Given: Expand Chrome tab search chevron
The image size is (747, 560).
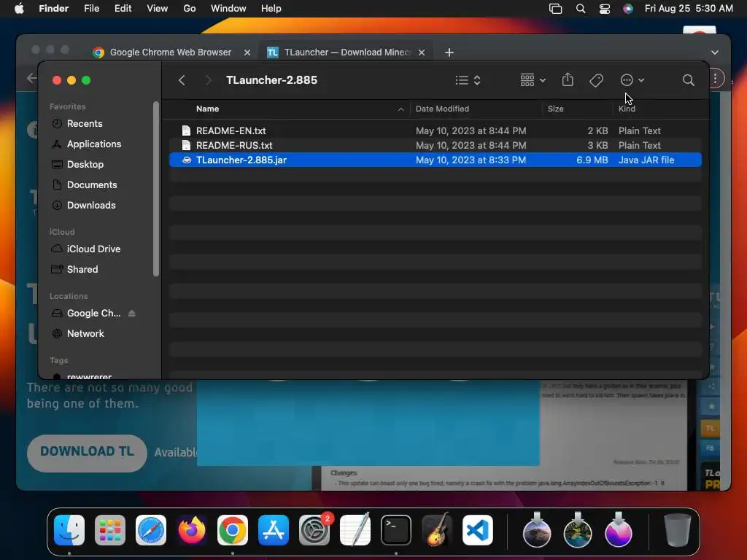Looking at the screenshot, I should point(715,52).
